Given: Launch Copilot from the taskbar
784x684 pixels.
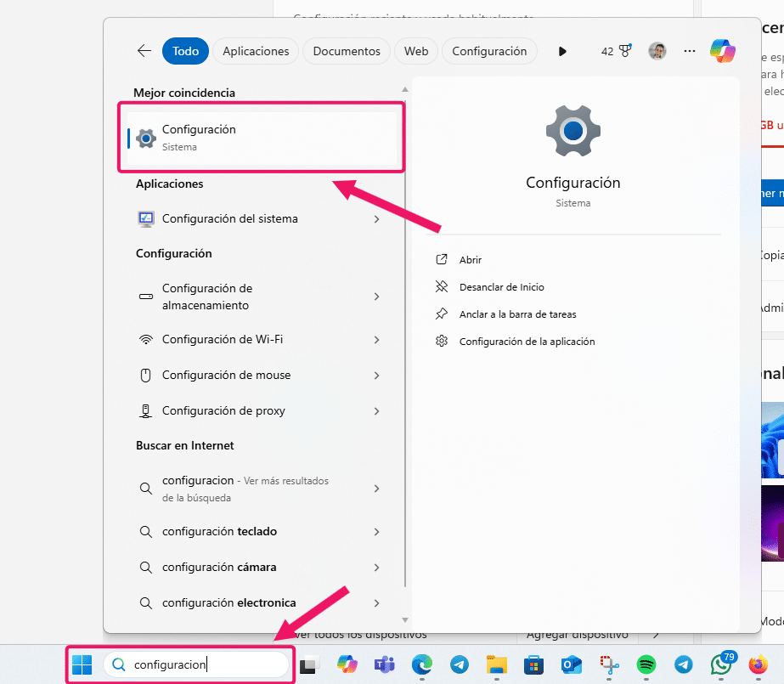Looking at the screenshot, I should (x=347, y=664).
